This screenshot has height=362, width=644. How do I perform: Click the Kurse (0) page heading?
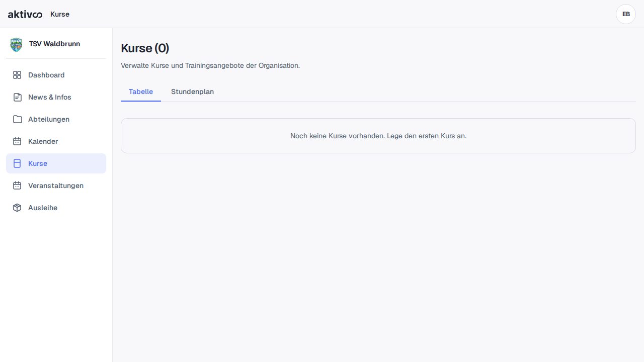[x=145, y=48]
